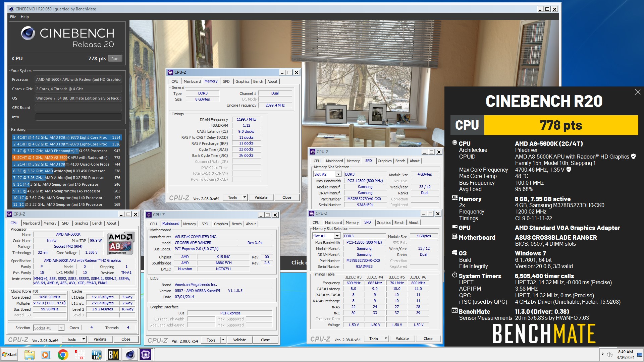Viewport: 644px width, 362px height.
Task: Click the System Timers stopwatch icon
Action: [454, 275]
